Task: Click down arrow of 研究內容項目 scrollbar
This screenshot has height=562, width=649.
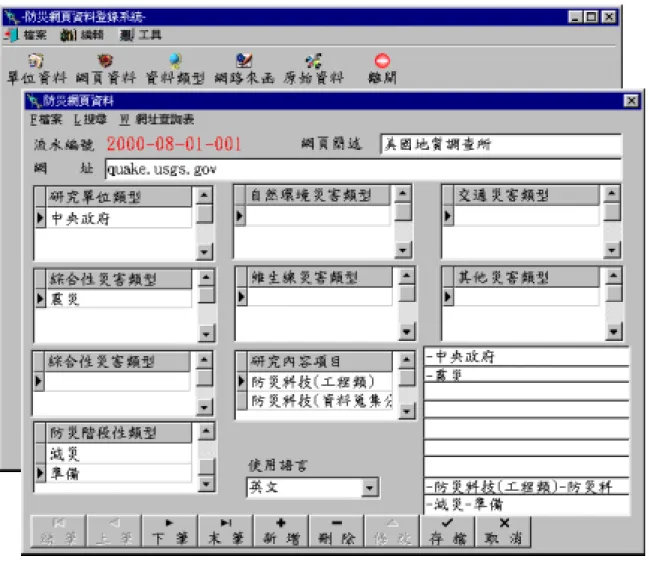Action: [x=406, y=411]
